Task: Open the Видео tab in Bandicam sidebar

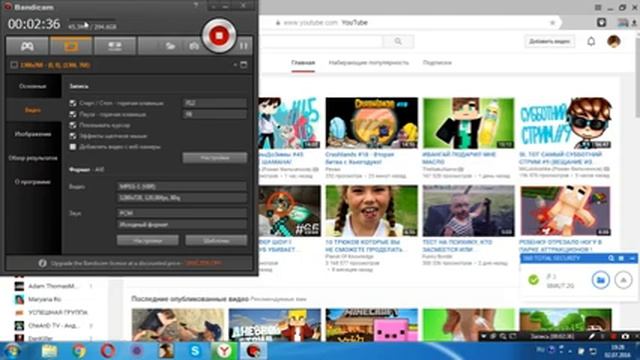Action: click(33, 110)
